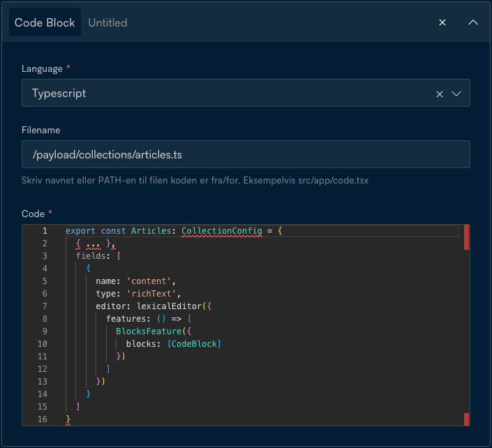Click BlocksFeature on line 9
Image resolution: width=492 pixels, height=448 pixels.
149,331
